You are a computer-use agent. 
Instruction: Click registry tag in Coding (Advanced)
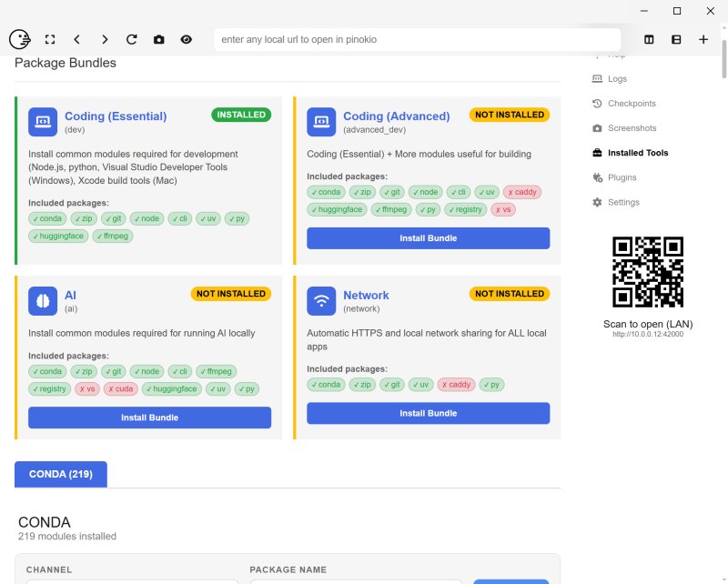coord(466,210)
